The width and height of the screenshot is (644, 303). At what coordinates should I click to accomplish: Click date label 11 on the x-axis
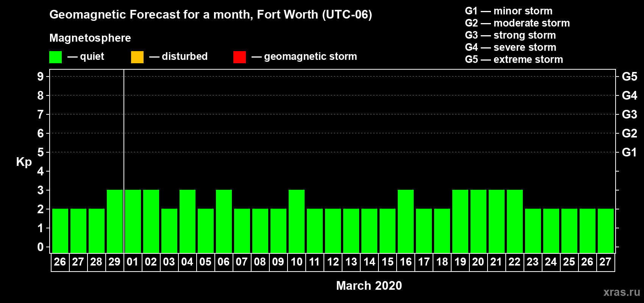[x=314, y=262]
